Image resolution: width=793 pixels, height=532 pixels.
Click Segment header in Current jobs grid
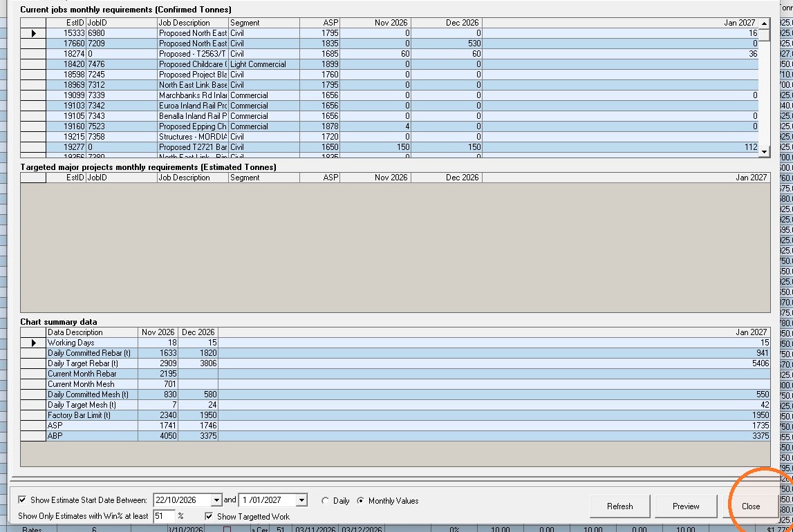click(264, 23)
